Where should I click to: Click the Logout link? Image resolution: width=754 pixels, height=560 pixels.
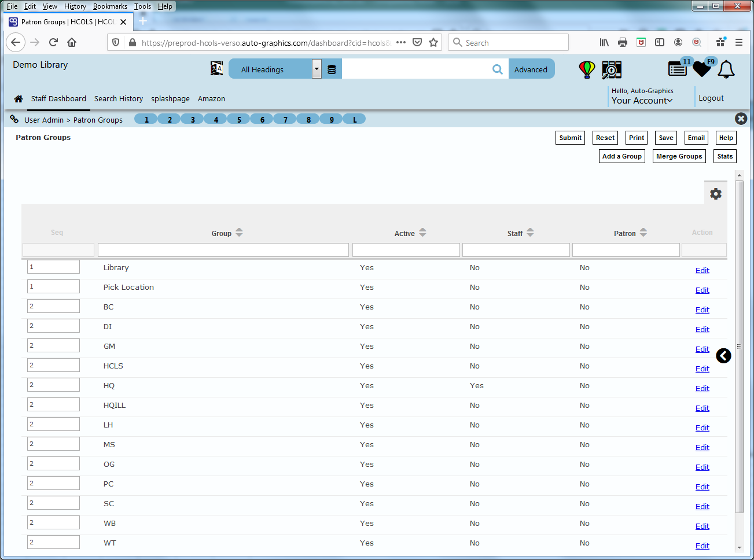(711, 98)
